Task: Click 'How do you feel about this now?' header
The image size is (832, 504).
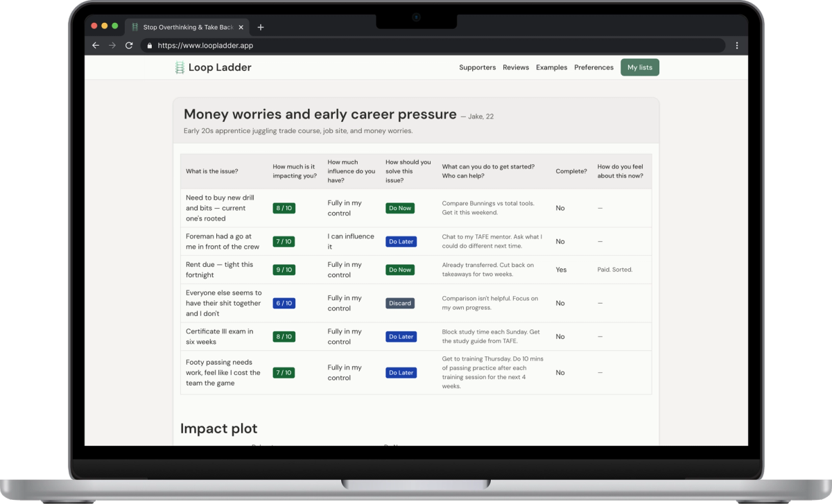Action: [x=621, y=171]
